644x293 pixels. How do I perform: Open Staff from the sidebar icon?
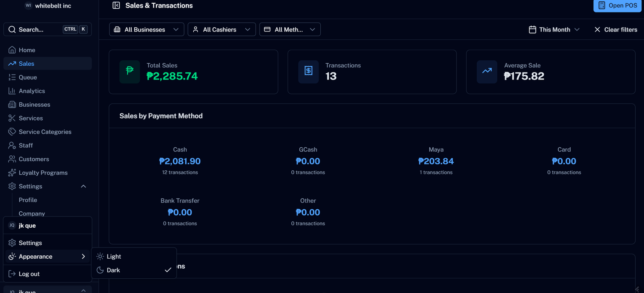pos(13,145)
